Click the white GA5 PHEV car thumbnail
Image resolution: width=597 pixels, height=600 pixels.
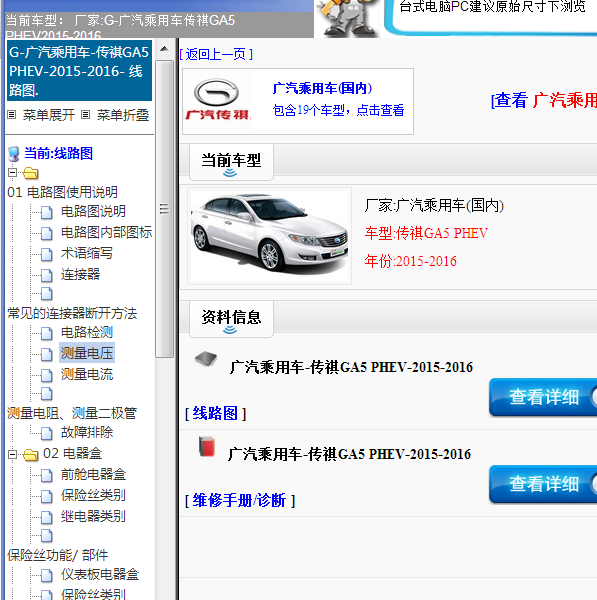pyautogui.click(x=269, y=236)
